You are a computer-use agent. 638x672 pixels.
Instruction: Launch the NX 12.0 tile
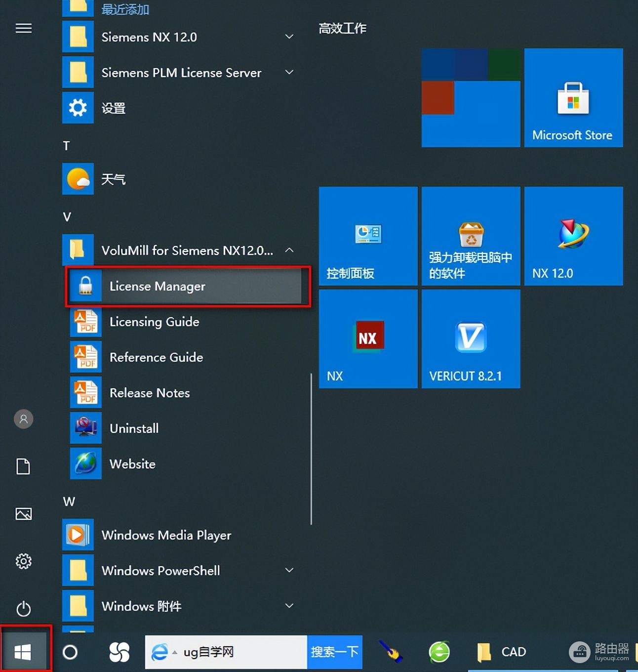pyautogui.click(x=573, y=236)
